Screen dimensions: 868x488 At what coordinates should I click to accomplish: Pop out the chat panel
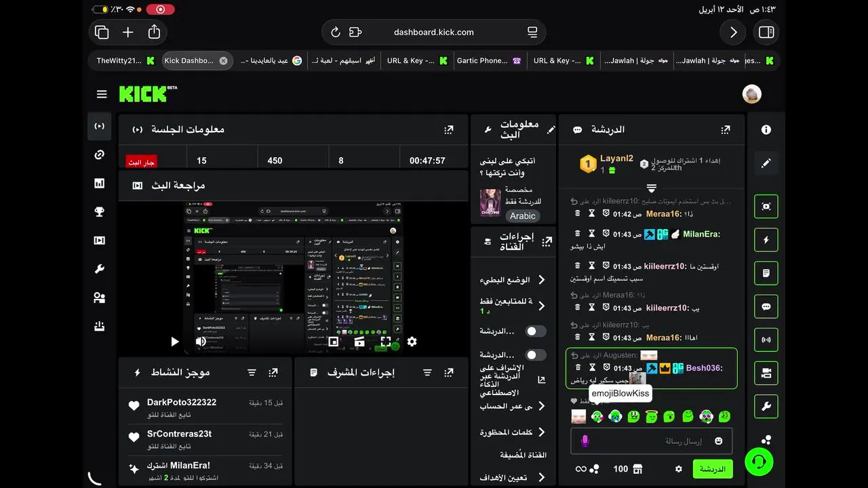point(725,129)
